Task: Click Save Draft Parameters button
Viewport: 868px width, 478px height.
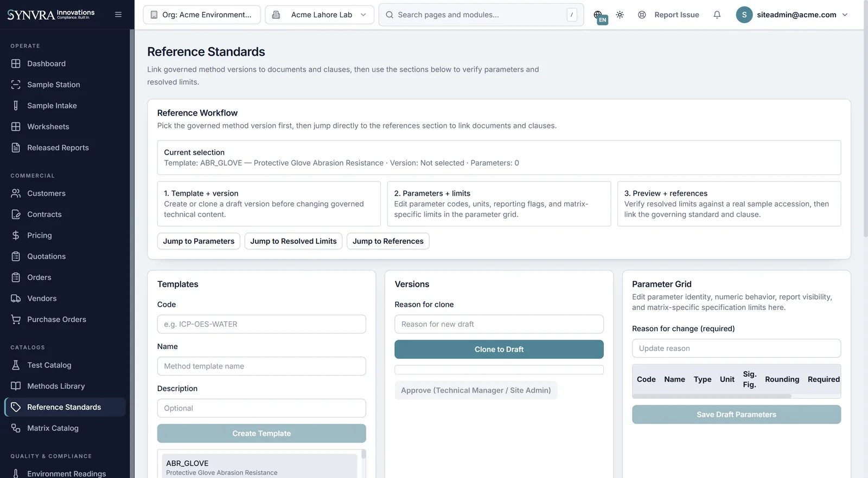Action: [736, 415]
